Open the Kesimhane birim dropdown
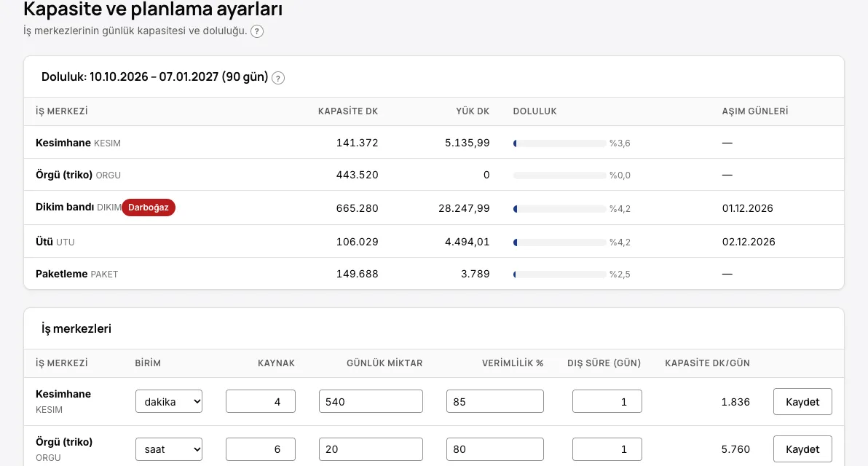The image size is (868, 466). click(169, 402)
